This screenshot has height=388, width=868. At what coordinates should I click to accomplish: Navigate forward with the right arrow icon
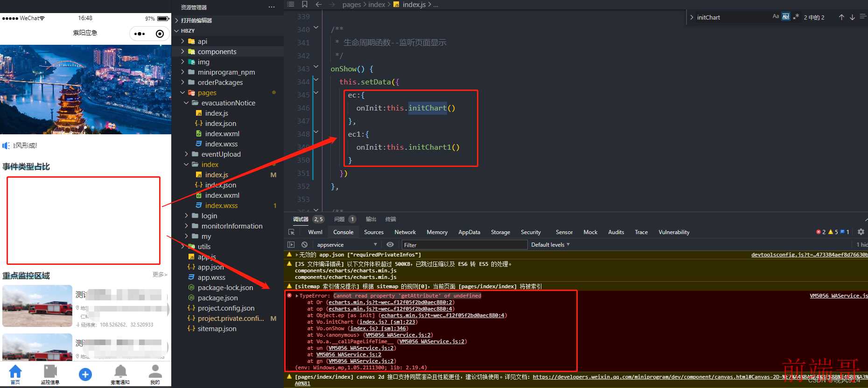point(332,4)
